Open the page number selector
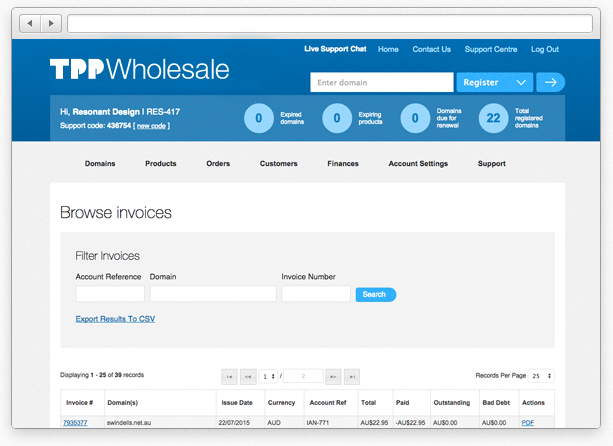Viewport: 613px width, 446px height. pyautogui.click(x=269, y=376)
